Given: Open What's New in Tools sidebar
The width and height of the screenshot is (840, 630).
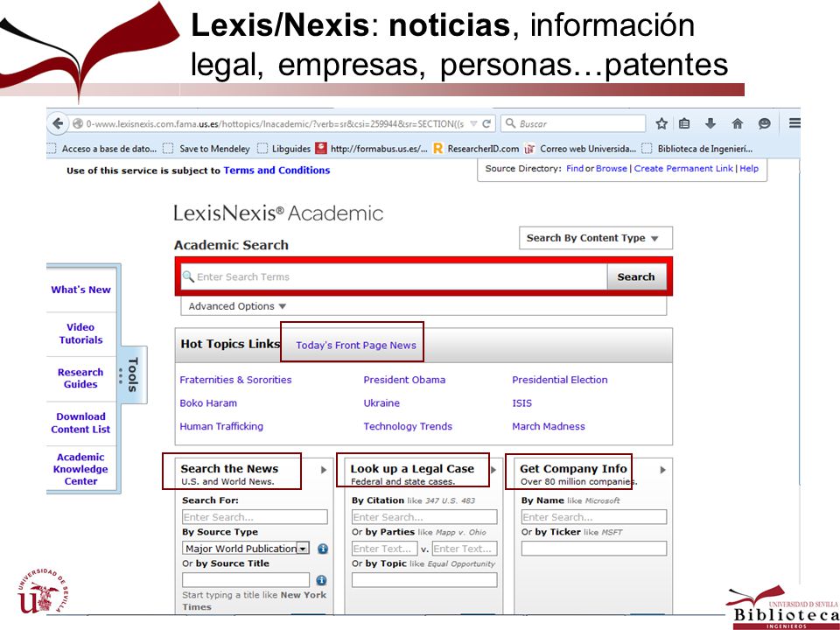Looking at the screenshot, I should tap(80, 290).
